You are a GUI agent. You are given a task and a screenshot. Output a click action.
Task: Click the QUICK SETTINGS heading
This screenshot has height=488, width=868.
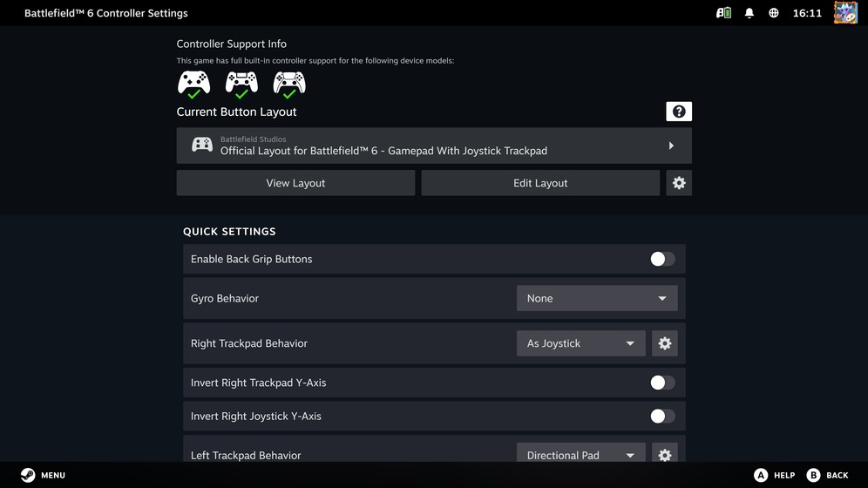[x=229, y=231]
